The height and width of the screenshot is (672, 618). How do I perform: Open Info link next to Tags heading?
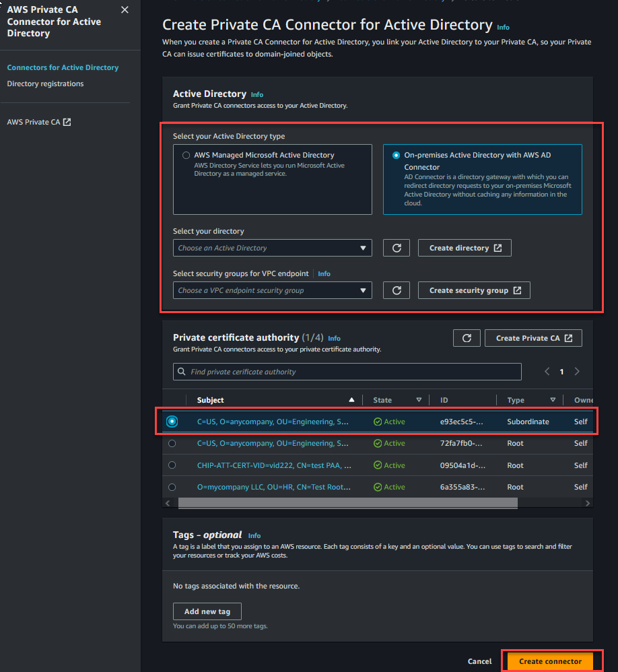point(254,536)
